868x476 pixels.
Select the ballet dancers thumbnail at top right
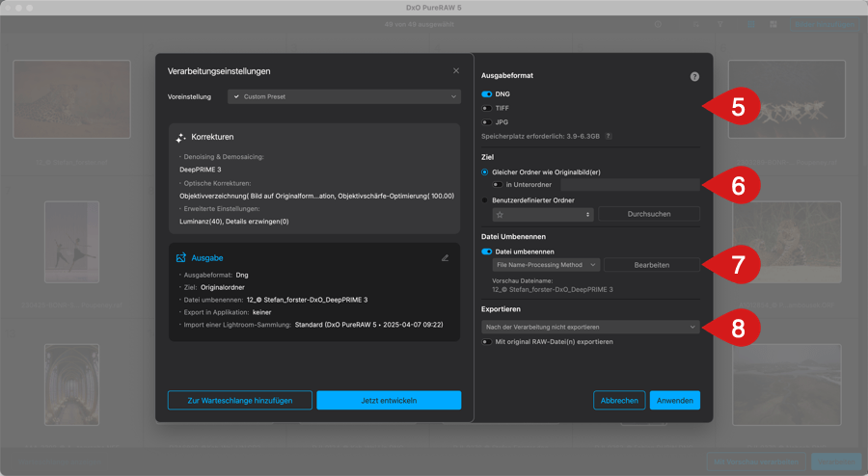(x=787, y=99)
